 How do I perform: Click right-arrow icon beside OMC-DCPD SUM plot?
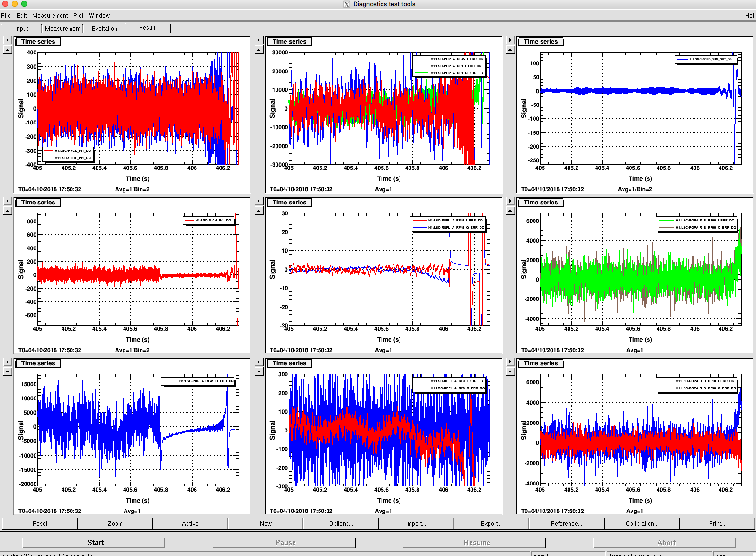[510, 40]
